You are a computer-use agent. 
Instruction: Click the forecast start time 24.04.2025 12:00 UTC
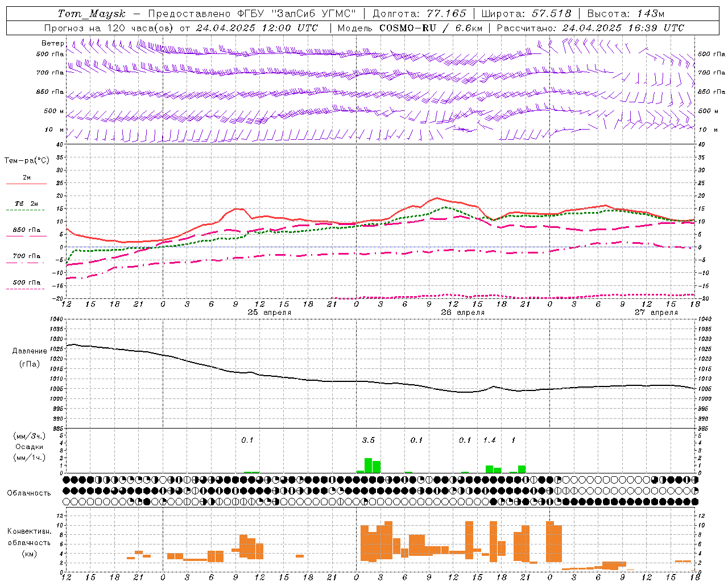pyautogui.click(x=257, y=28)
